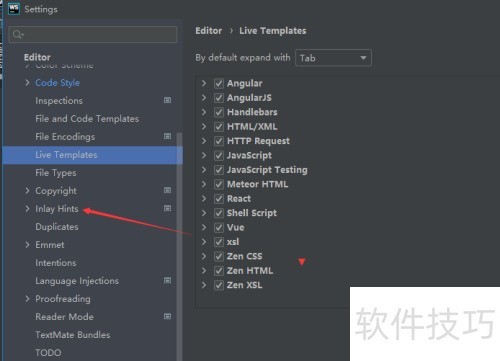Toggle the HTML/XML checkbox

pyautogui.click(x=219, y=127)
